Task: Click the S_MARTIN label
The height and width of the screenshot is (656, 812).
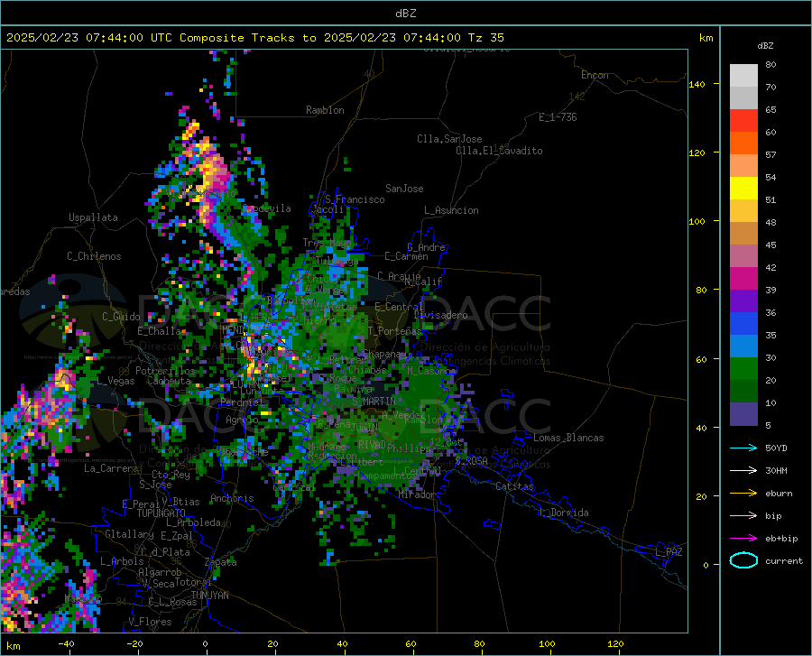Action: point(374,402)
